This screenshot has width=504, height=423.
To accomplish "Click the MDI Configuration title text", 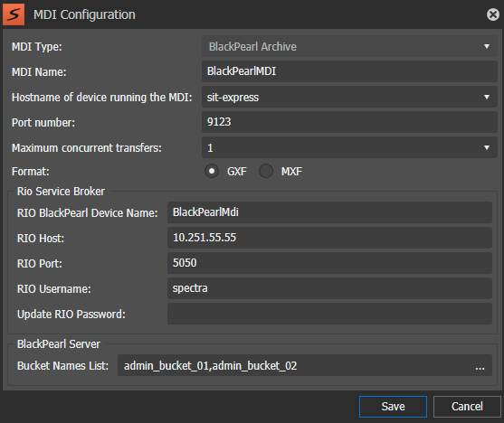I will click(x=84, y=14).
